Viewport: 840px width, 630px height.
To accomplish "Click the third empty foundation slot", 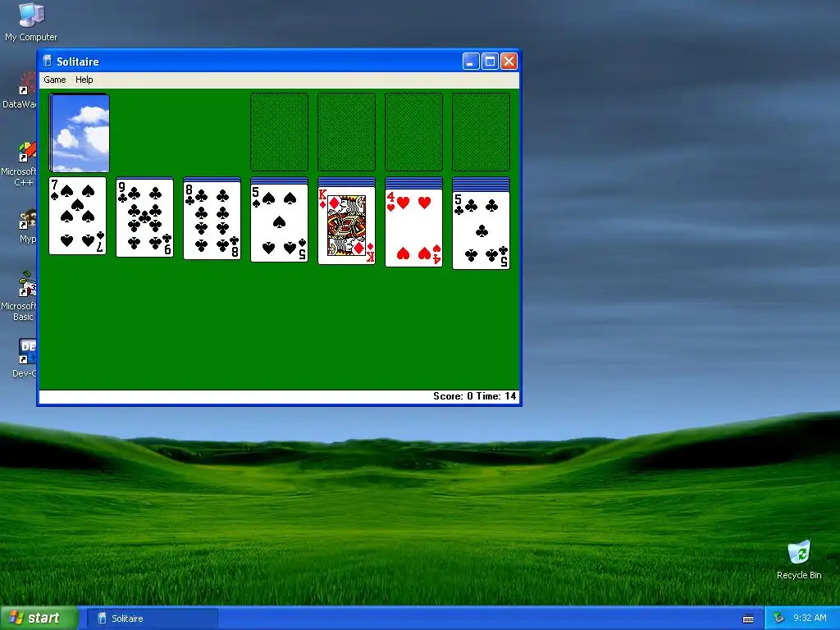I will pos(413,132).
